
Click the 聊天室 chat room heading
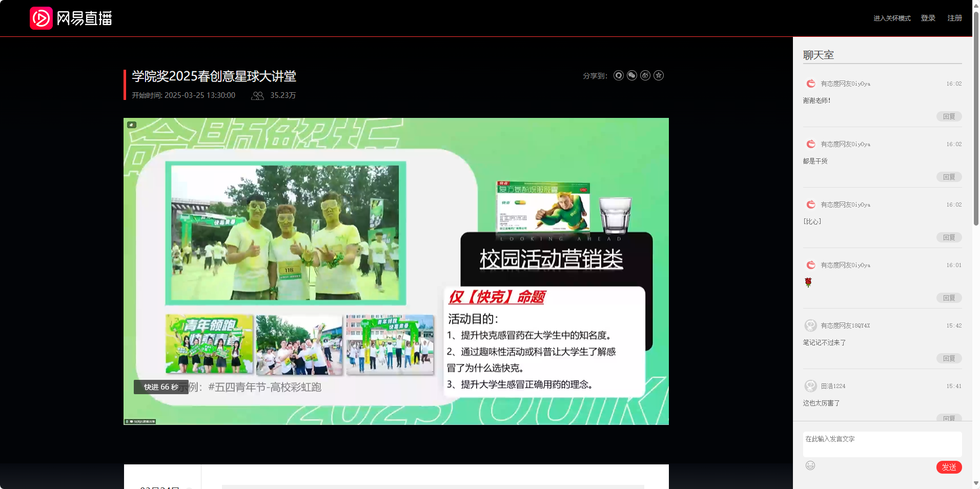pos(819,55)
